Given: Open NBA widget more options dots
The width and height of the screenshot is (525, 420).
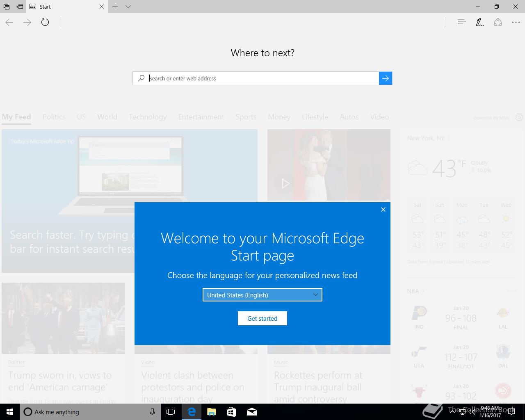Looking at the screenshot, I should (512, 291).
